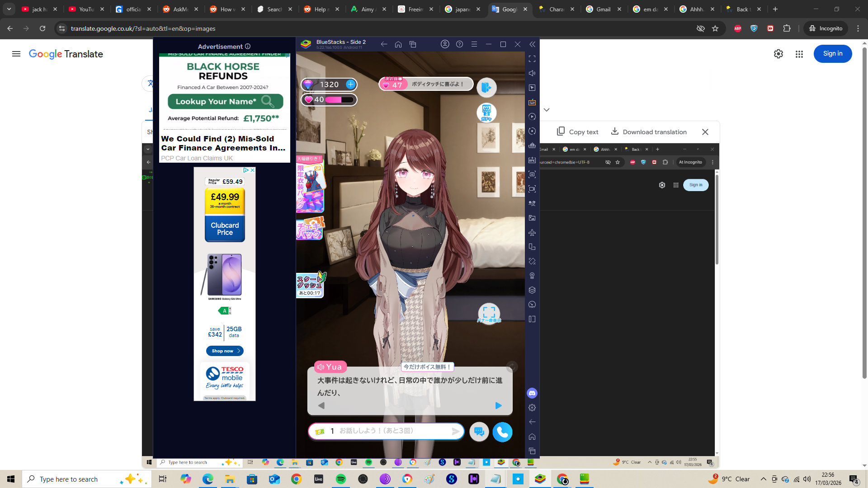Screen dimensions: 868x488
Task: Open the limited costume pack banner
Action: coord(310,184)
